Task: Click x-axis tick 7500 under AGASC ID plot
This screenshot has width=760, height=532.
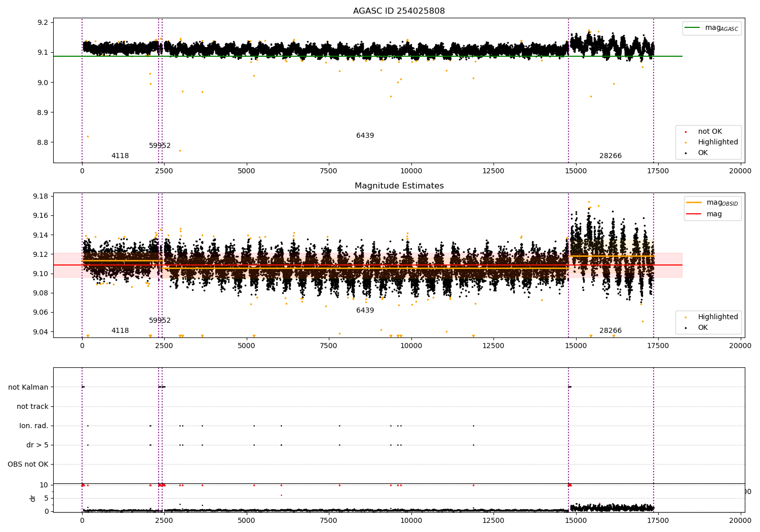Action: (x=328, y=171)
